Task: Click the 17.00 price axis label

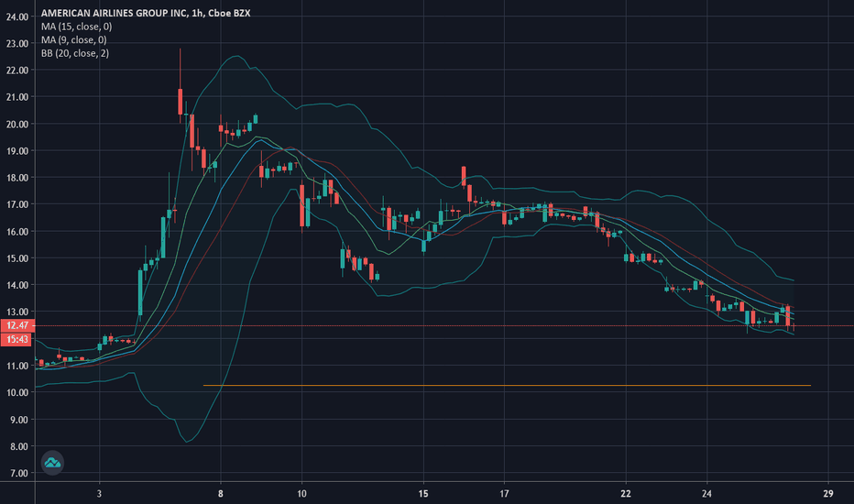Action: point(17,204)
